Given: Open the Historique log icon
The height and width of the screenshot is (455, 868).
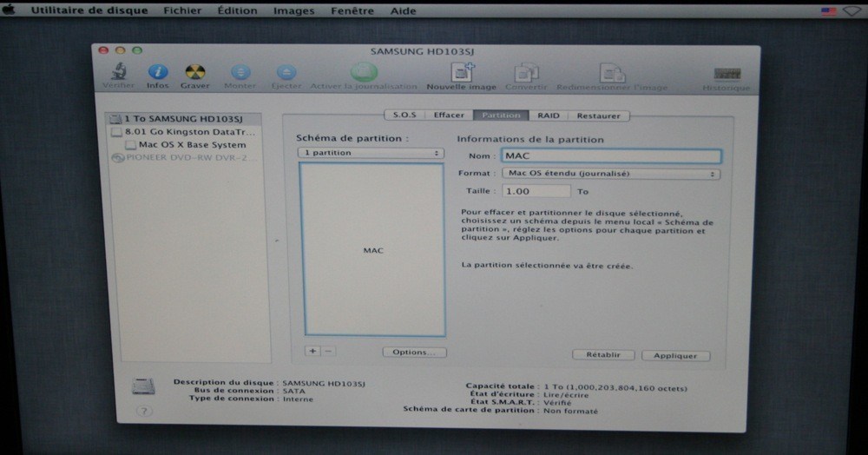Looking at the screenshot, I should (727, 74).
